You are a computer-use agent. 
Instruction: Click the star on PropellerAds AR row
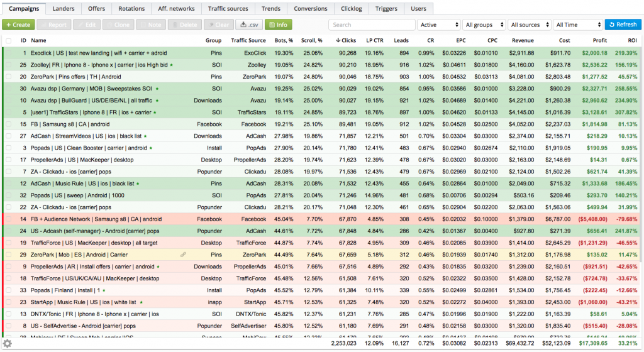click(158, 267)
